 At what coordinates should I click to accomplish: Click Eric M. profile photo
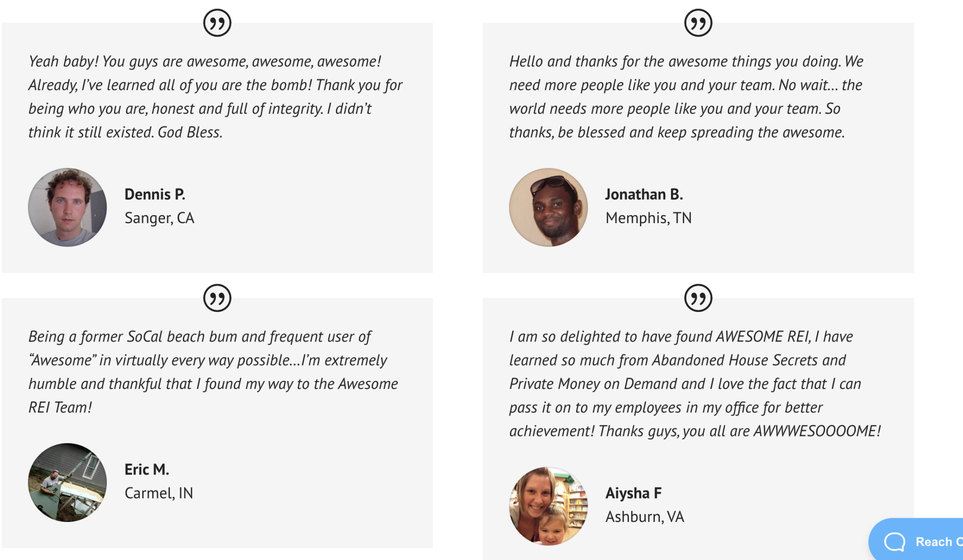coord(67,482)
